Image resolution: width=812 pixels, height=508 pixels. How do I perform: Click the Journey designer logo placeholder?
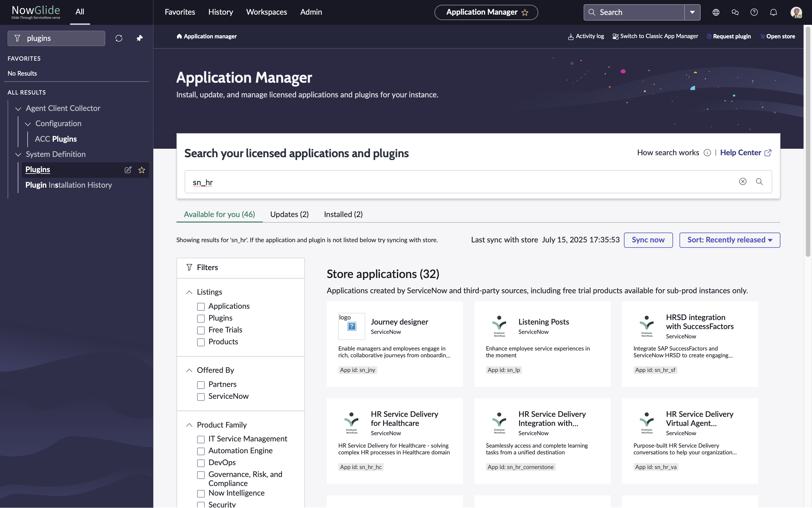pyautogui.click(x=351, y=326)
